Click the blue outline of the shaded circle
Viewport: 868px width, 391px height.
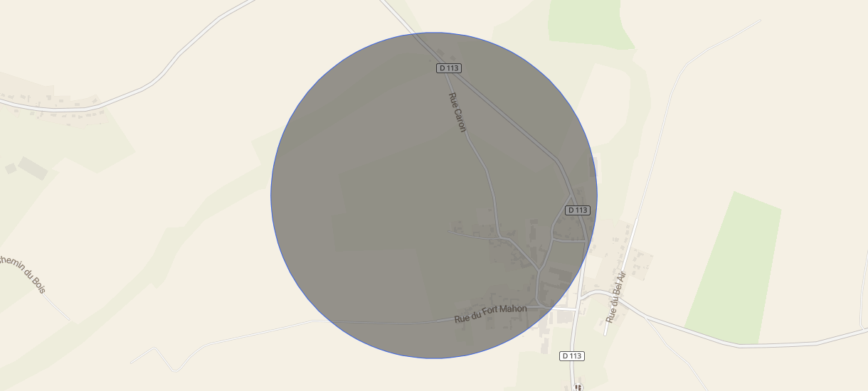point(271,195)
